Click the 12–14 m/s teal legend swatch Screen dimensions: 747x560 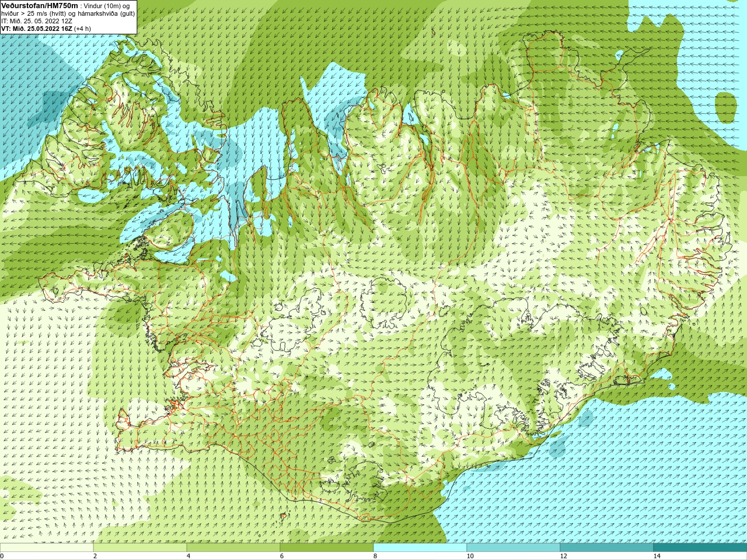point(607,548)
